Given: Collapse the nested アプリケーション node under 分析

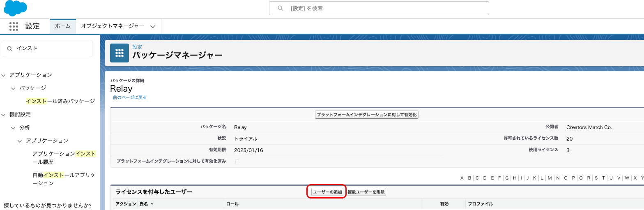Looking at the screenshot, I should (20, 141).
